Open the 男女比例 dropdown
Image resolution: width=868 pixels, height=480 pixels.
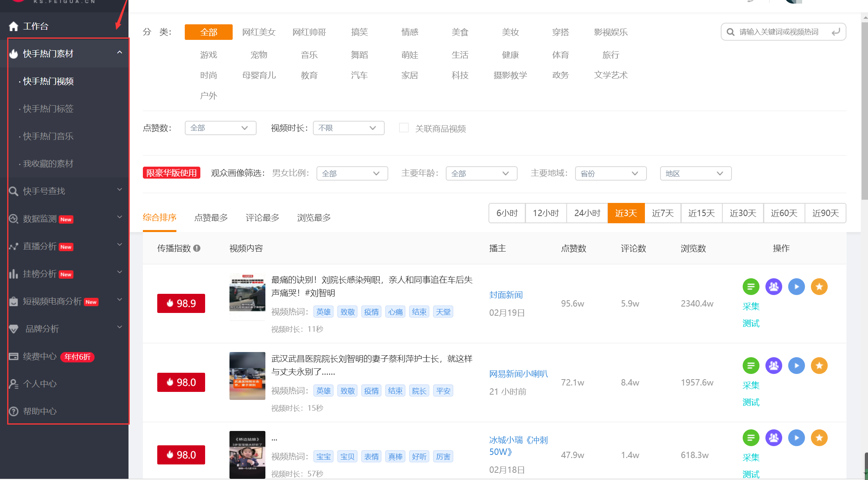point(352,173)
